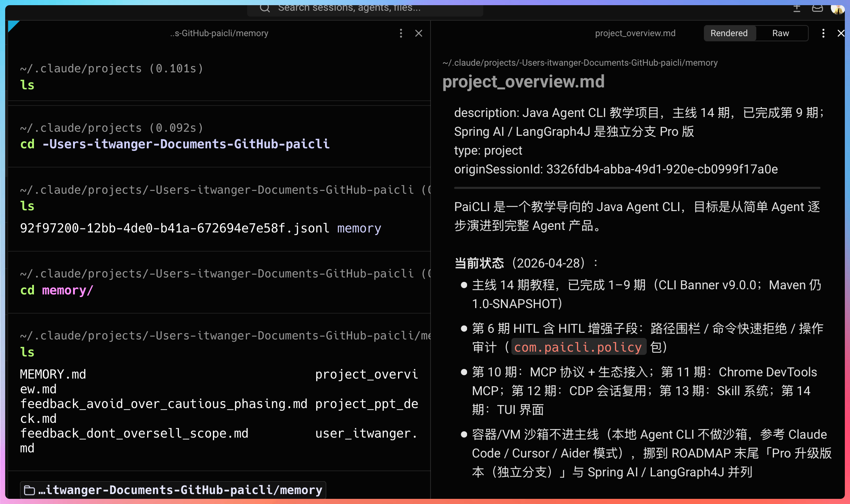Click the bullet mentioning CLI Banner v9.0.0

tap(647, 294)
